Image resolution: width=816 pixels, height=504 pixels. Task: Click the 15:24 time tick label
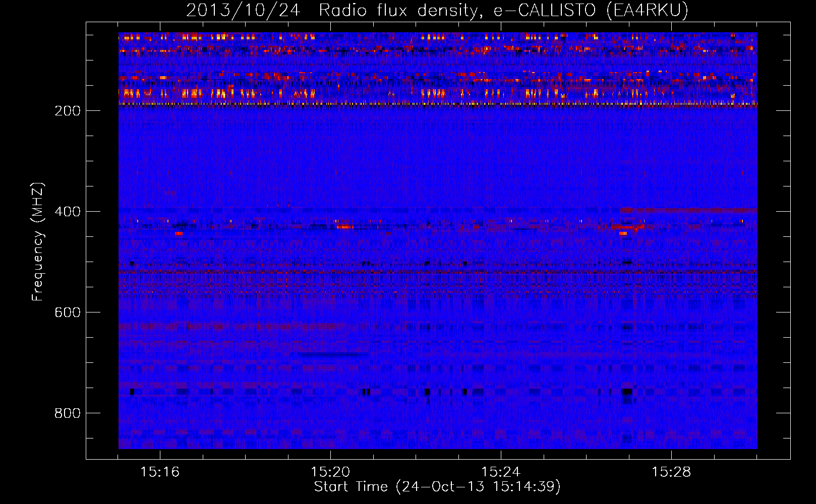[x=501, y=472]
